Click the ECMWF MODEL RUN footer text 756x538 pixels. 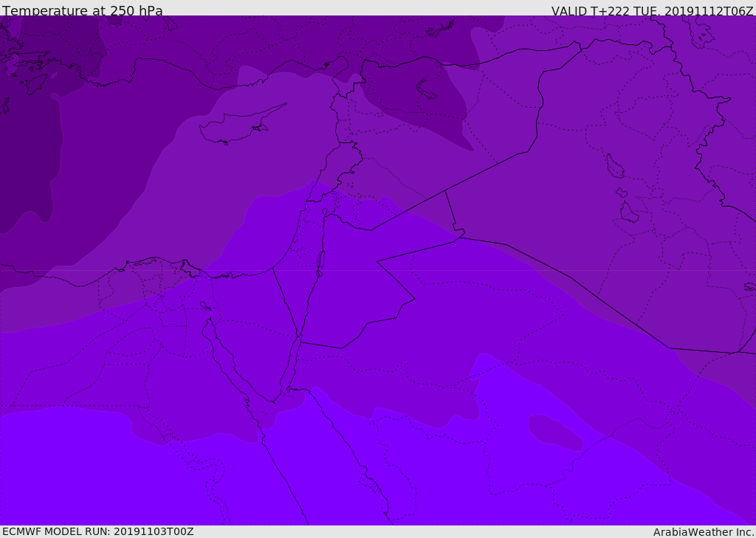coord(98,531)
